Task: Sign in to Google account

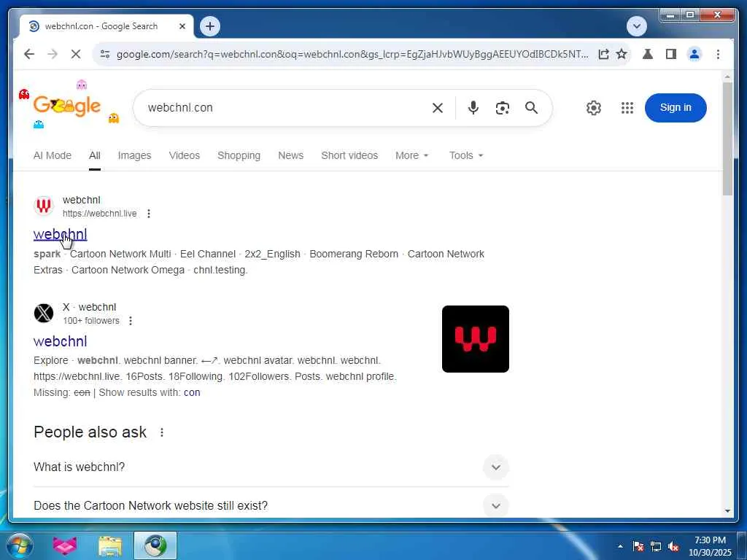Action: [676, 108]
